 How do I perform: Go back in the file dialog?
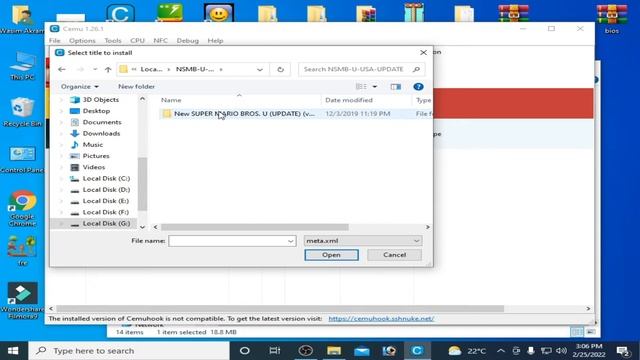pyautogui.click(x=62, y=69)
